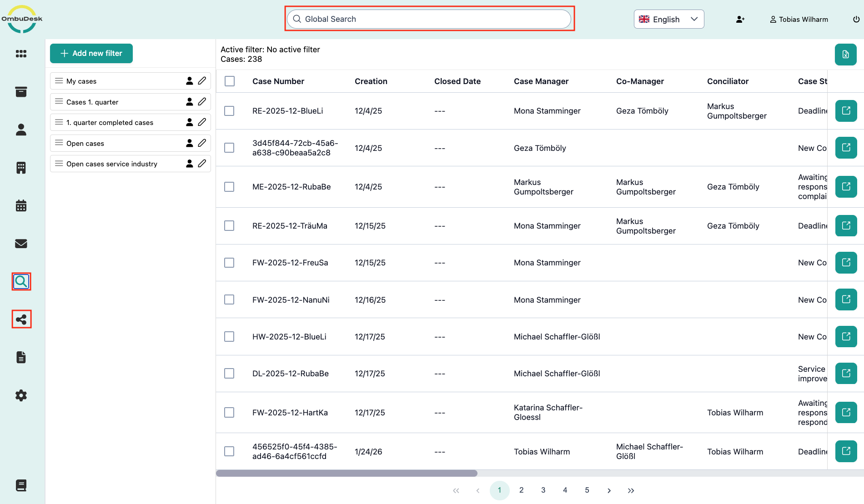Check the HW-2025-12-BlueLi row checkbox
The width and height of the screenshot is (864, 504).
(x=229, y=337)
